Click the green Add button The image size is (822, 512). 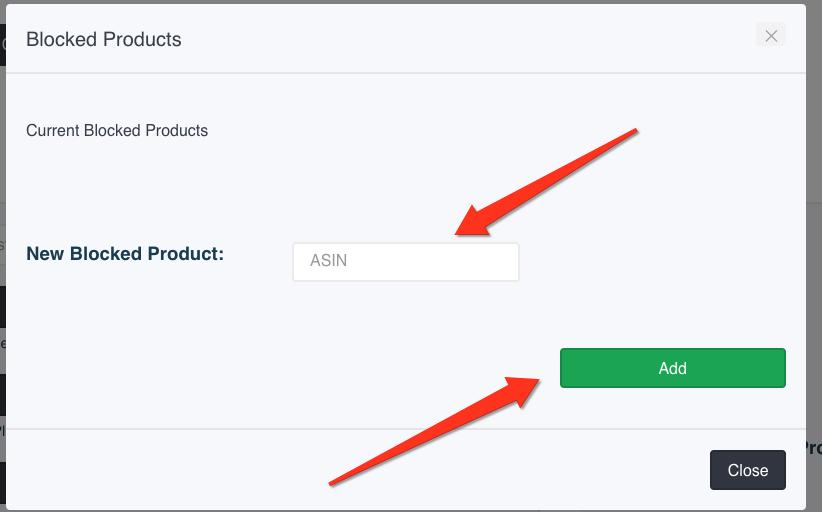pyautogui.click(x=673, y=368)
